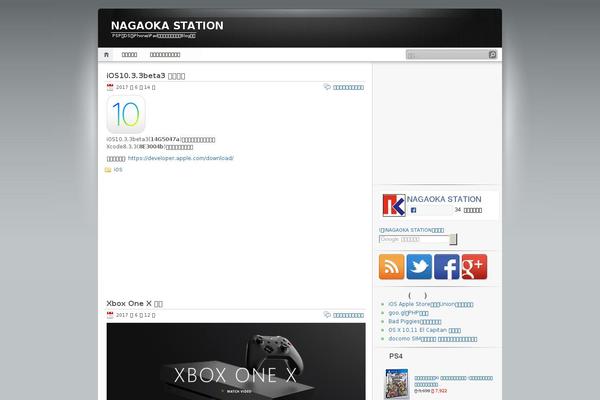Select the calendar icon next to 2017 6 14 date

[110, 87]
